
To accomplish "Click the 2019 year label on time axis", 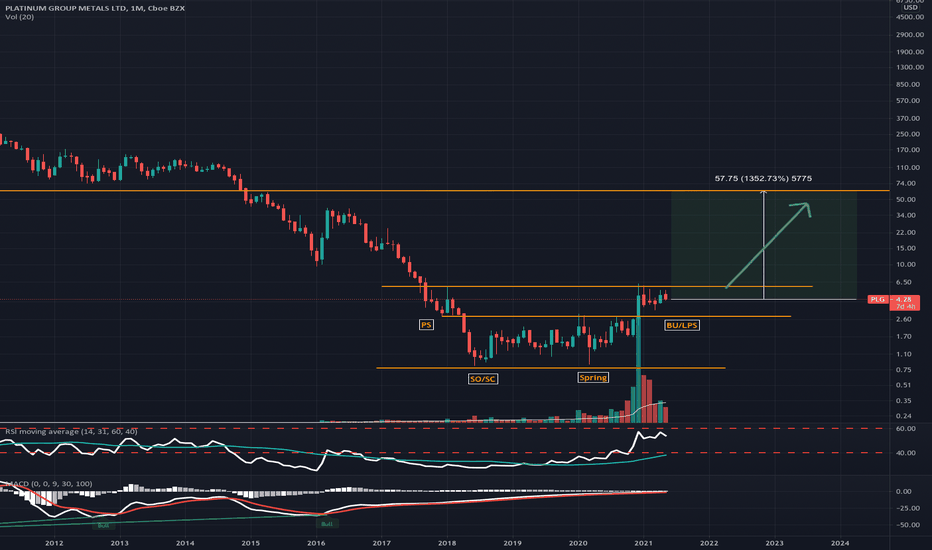I will point(512,543).
